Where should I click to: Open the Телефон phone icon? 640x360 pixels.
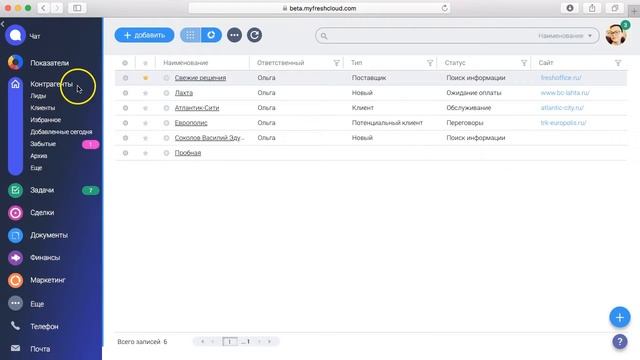[15, 326]
